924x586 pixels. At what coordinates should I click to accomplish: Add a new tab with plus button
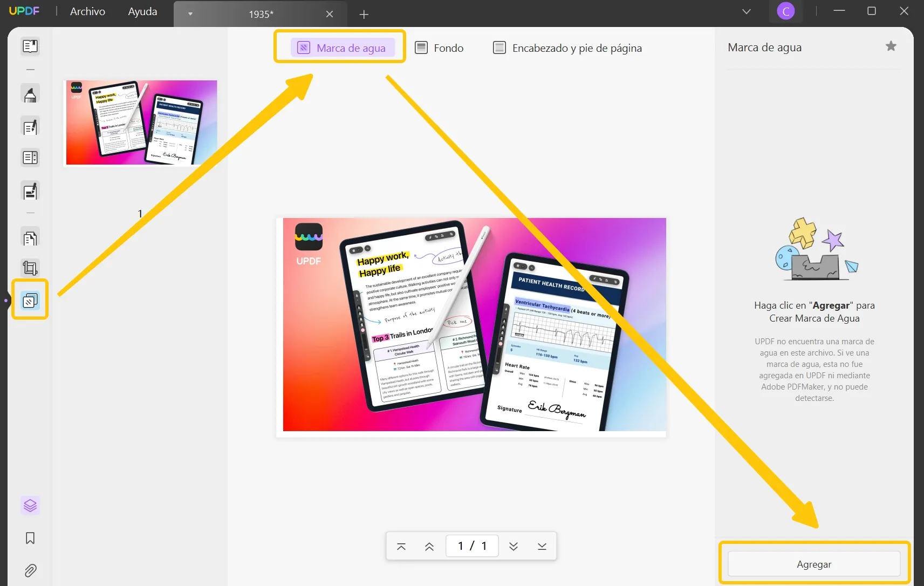click(364, 15)
